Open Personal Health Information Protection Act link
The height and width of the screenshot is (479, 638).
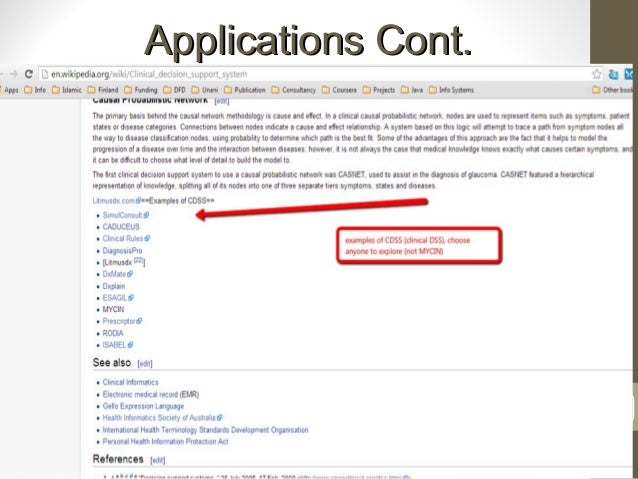click(x=165, y=442)
